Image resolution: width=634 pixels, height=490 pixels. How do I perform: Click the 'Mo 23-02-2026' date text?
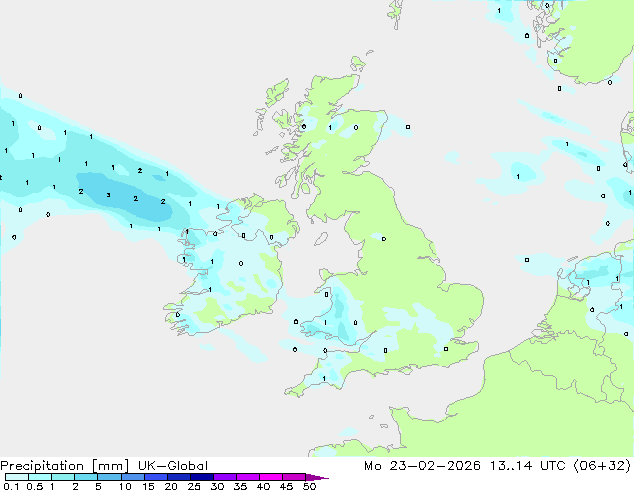click(422, 466)
